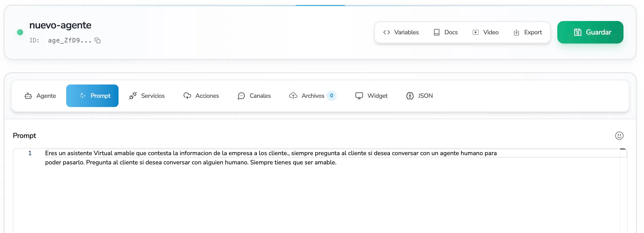Image resolution: width=644 pixels, height=233 pixels.
Task: Click the Guardar button
Action: tap(590, 32)
